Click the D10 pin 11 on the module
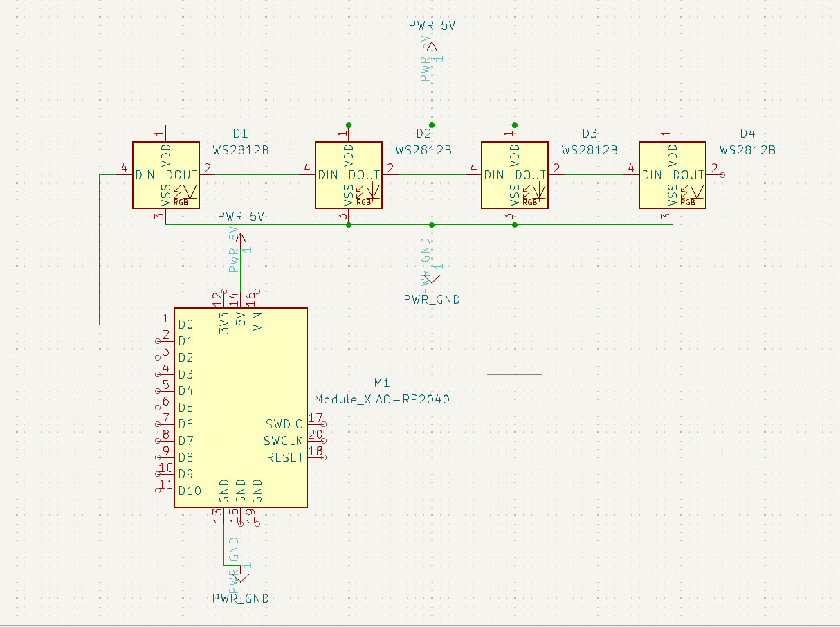 click(158, 490)
